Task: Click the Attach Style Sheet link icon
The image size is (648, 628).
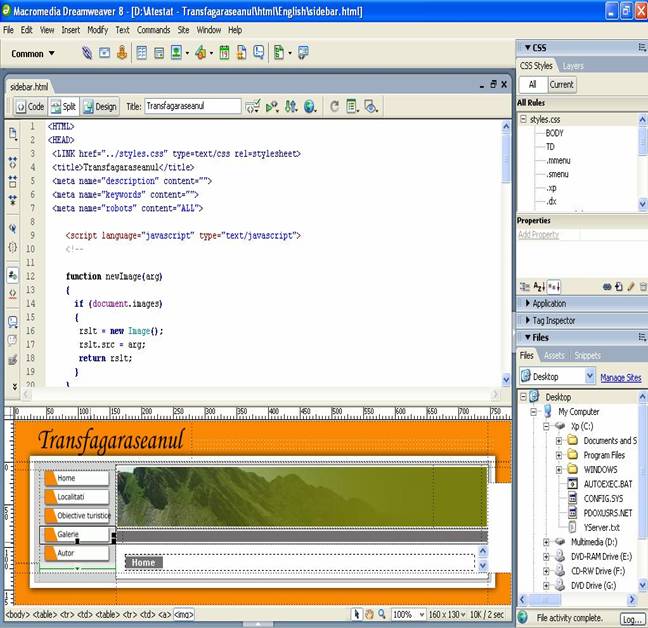Action: 606,286
